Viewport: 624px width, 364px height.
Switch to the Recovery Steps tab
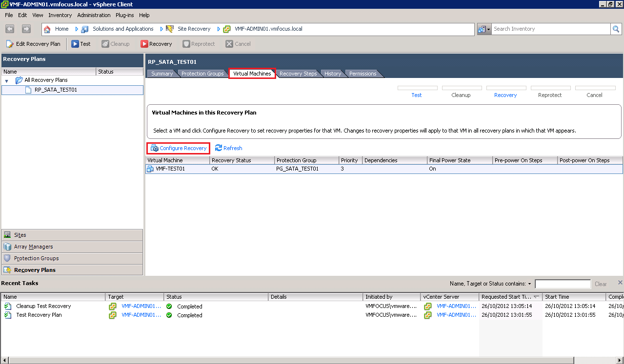298,74
